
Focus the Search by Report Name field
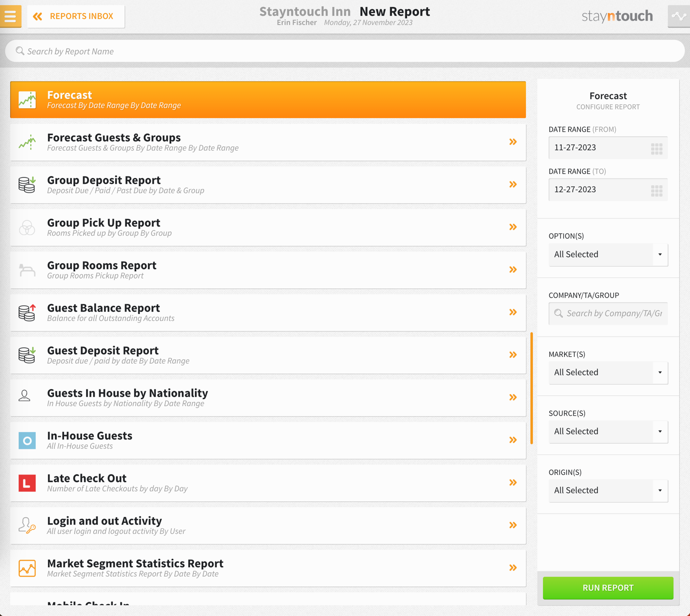[345, 51]
